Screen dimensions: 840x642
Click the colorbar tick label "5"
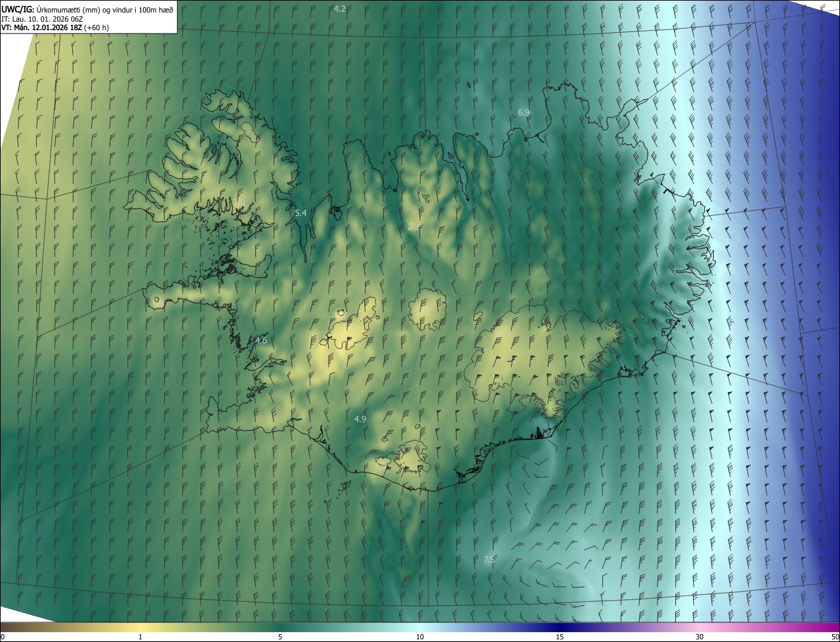pos(280,637)
